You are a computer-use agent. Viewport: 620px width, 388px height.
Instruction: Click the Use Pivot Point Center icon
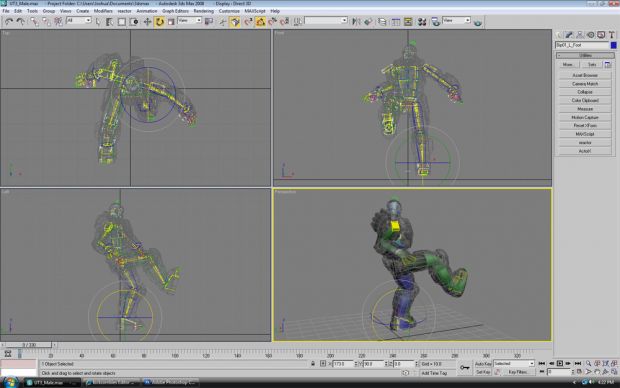[209, 22]
